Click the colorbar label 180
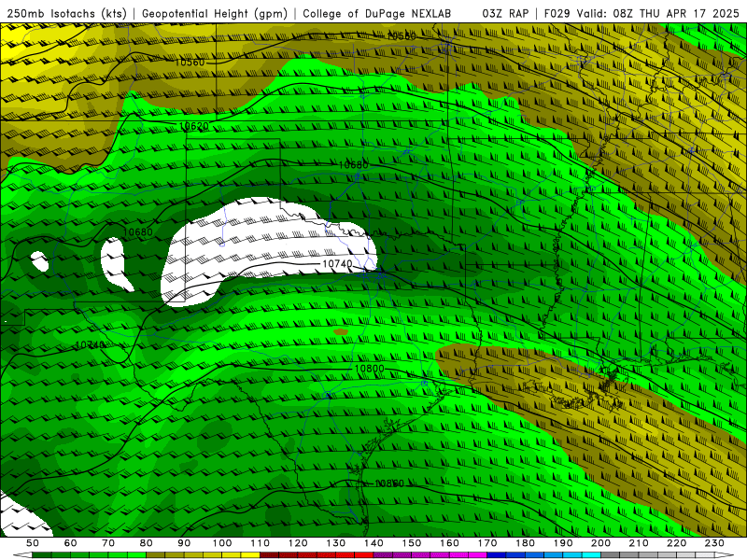 point(525,543)
